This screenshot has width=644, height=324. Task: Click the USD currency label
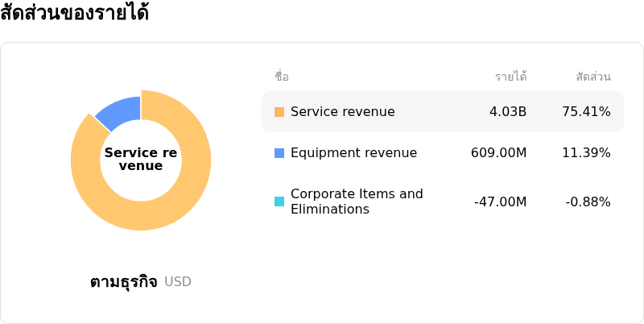(x=178, y=282)
